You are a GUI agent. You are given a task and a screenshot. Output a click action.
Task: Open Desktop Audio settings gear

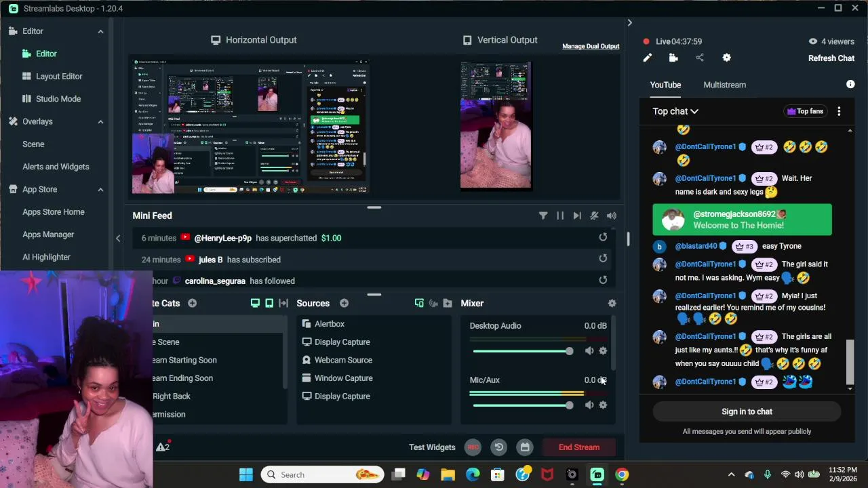(603, 351)
